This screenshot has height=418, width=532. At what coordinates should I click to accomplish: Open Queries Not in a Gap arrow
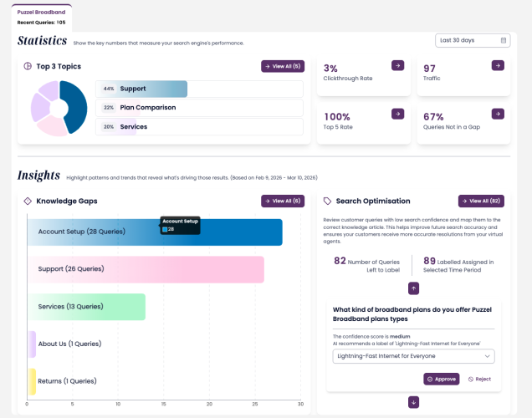(497, 114)
